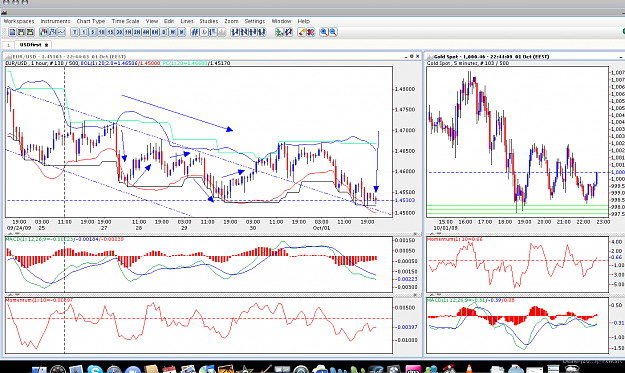Select bar chart type icon
Viewport: 625px width, 373px height.
53,32
